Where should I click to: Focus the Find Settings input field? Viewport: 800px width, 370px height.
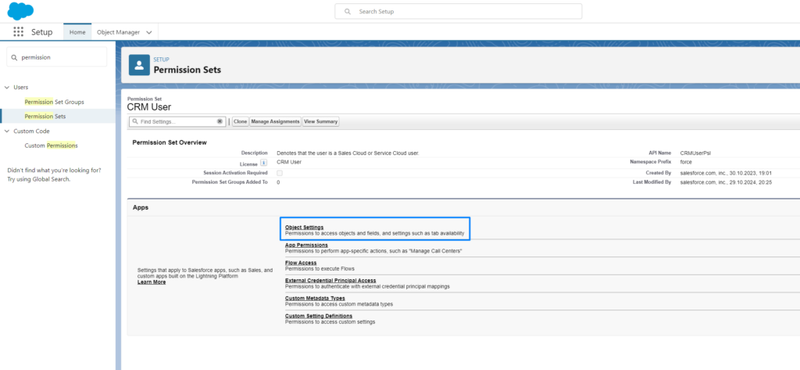[x=177, y=121]
